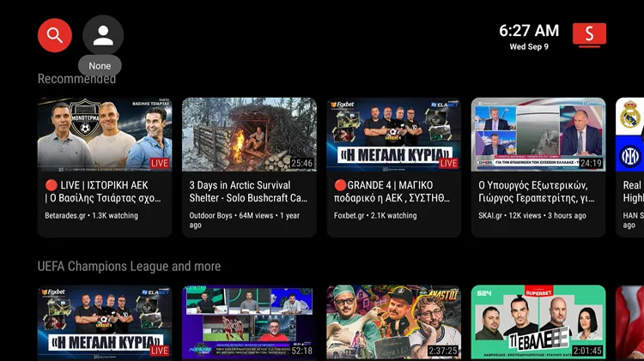Open the red search icon
644x361 pixels.
coord(55,35)
